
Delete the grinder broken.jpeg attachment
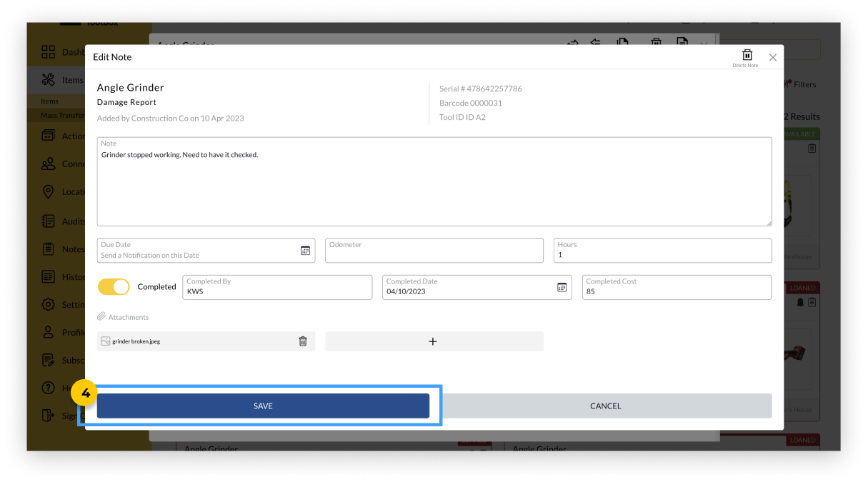303,341
